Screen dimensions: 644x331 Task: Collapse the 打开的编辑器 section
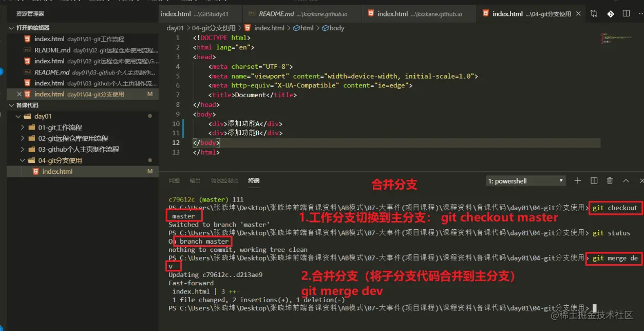(11, 28)
